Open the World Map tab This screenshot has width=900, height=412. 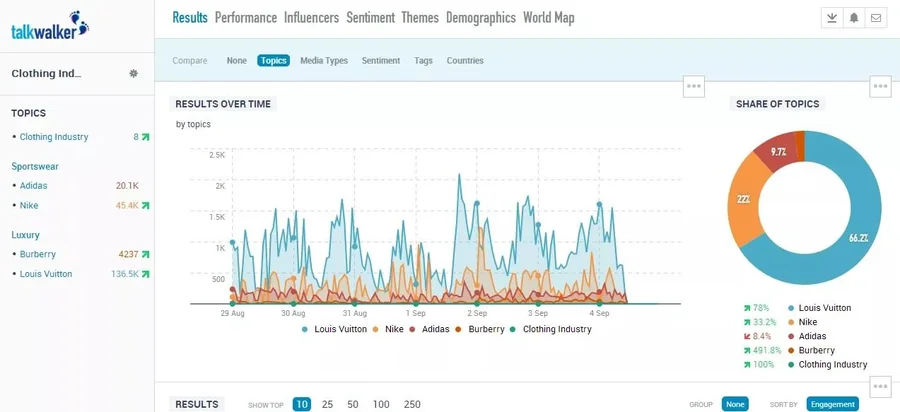[x=548, y=18]
